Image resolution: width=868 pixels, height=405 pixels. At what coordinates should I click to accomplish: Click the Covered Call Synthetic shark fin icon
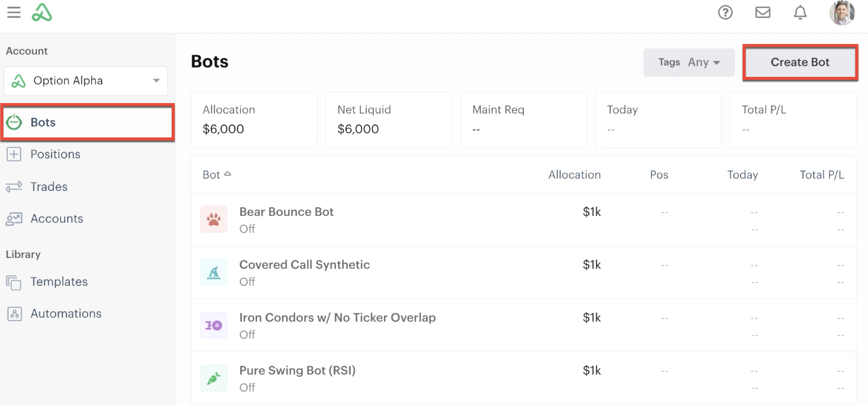(x=214, y=272)
